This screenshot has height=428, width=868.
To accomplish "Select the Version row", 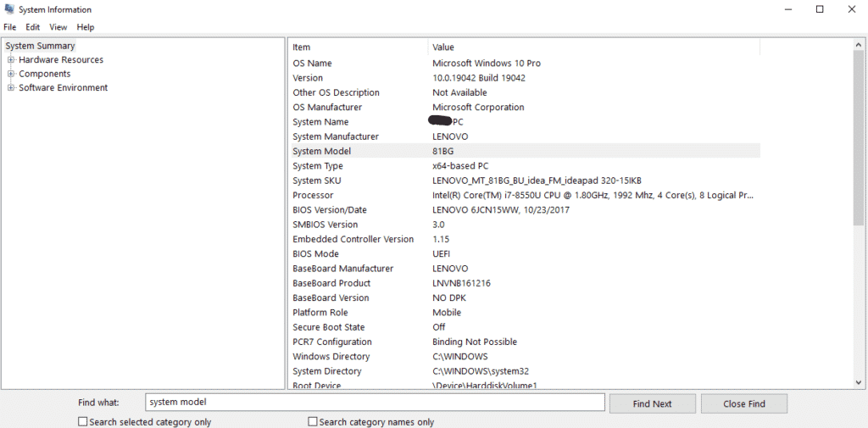I will pos(525,78).
